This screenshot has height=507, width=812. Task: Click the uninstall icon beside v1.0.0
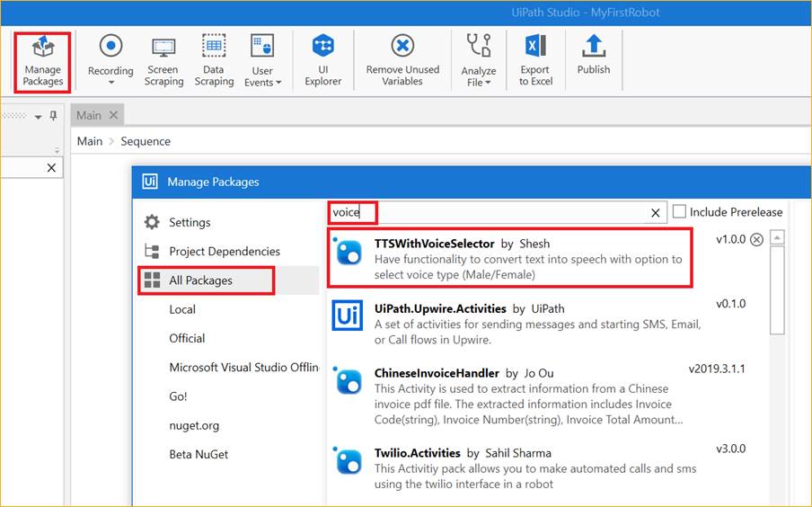(756, 239)
